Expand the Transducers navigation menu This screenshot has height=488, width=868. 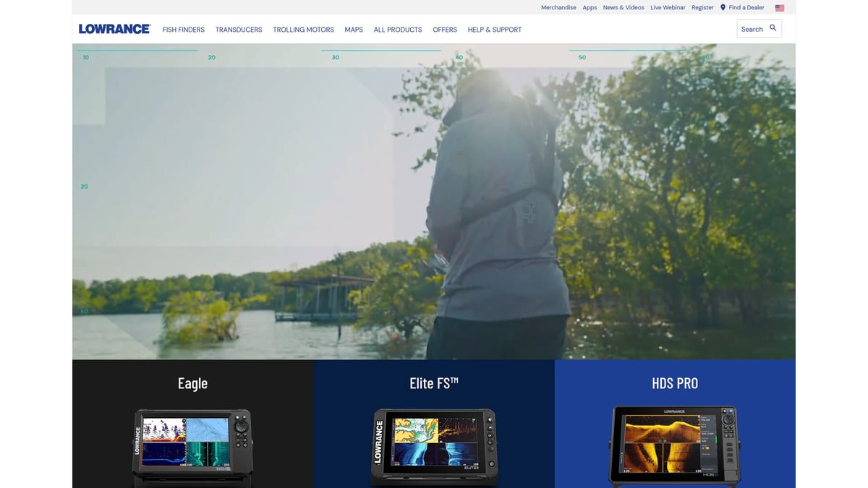point(239,30)
